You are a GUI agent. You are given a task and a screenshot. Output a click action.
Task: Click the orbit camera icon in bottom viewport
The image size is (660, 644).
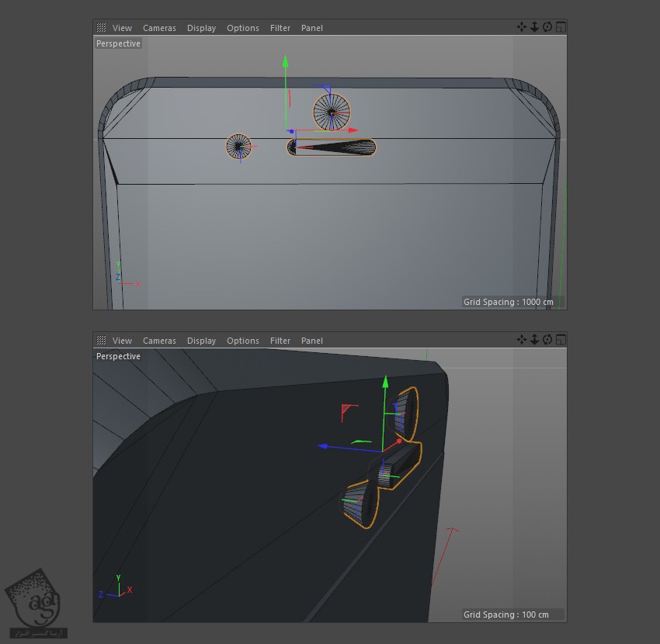pyautogui.click(x=547, y=340)
